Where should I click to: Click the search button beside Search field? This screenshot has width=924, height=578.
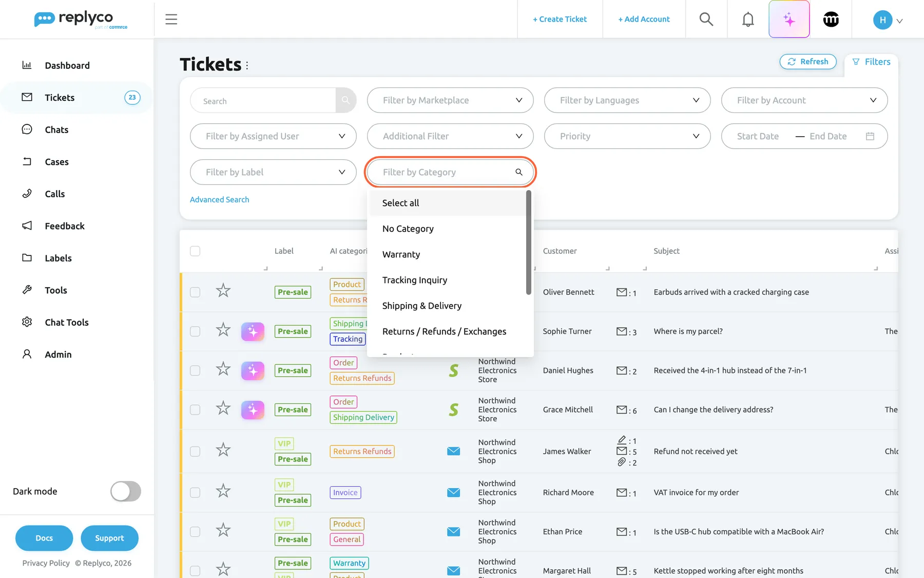click(x=346, y=100)
